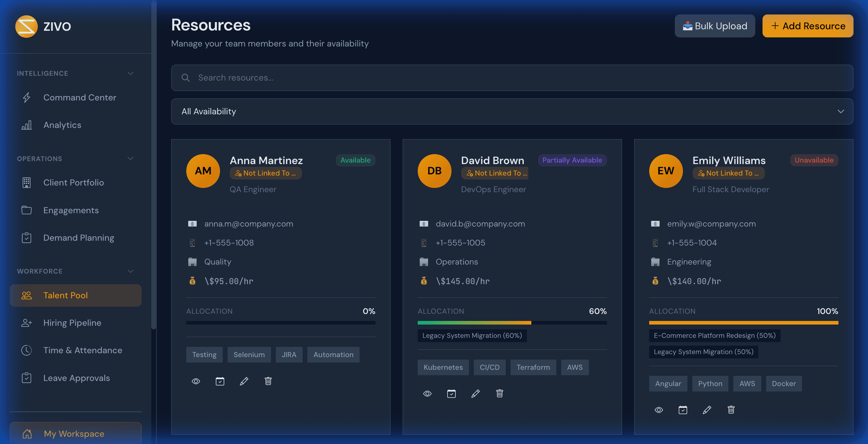Click the trash icon on Anna Martinez's card
This screenshot has width=868, height=444.
coord(268,381)
